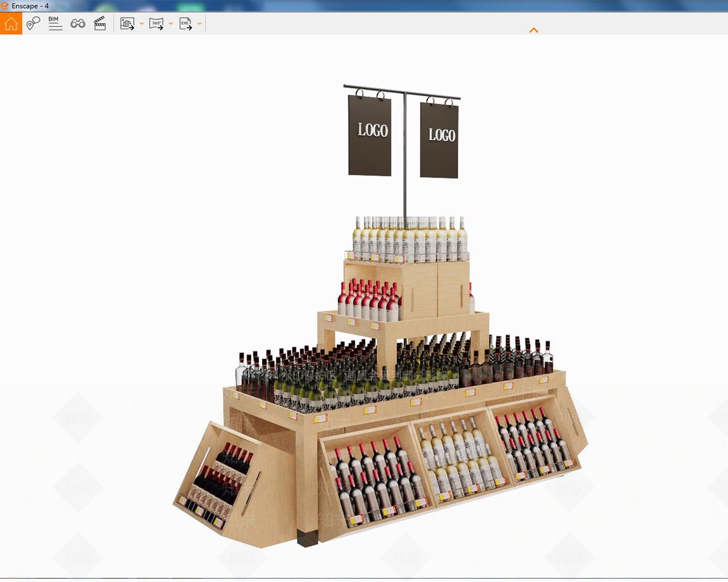This screenshot has height=582, width=728.
Task: Open the Video Editor clapperboard icon
Action: 100,23
